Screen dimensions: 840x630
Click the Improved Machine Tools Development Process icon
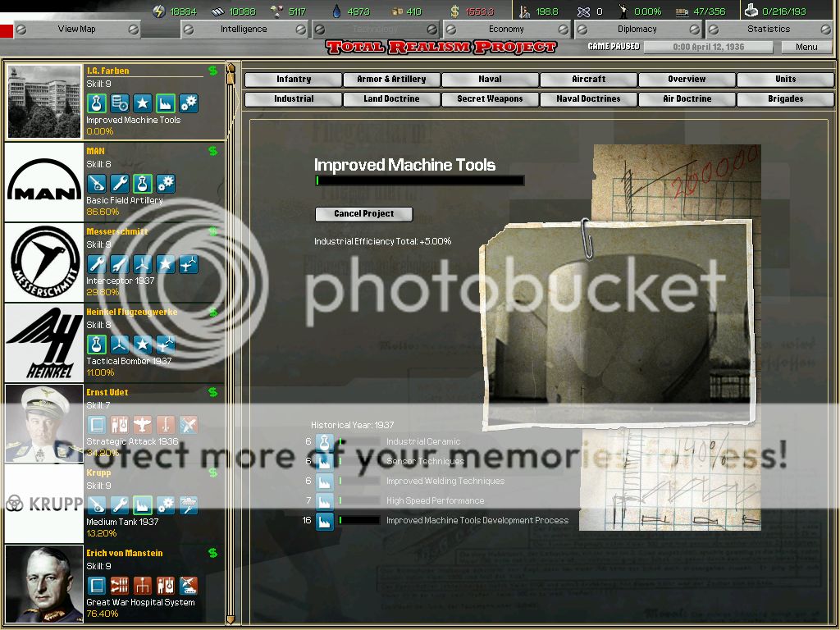tap(325, 521)
